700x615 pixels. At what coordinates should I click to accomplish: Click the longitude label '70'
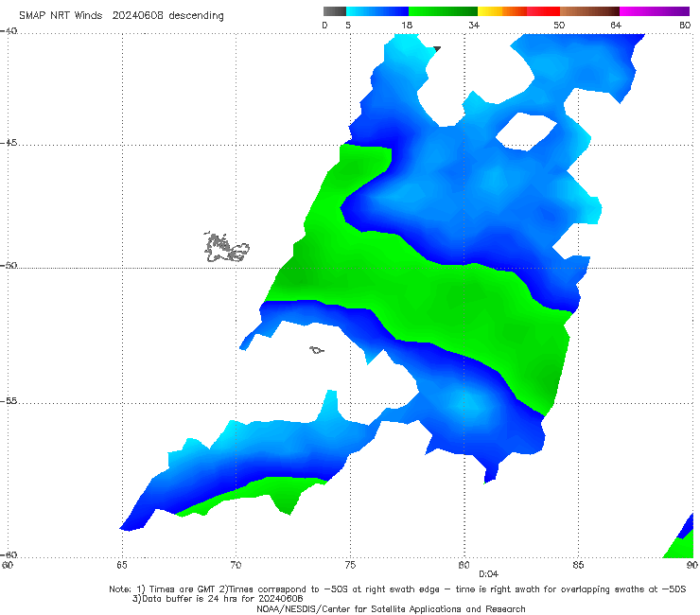tap(236, 566)
